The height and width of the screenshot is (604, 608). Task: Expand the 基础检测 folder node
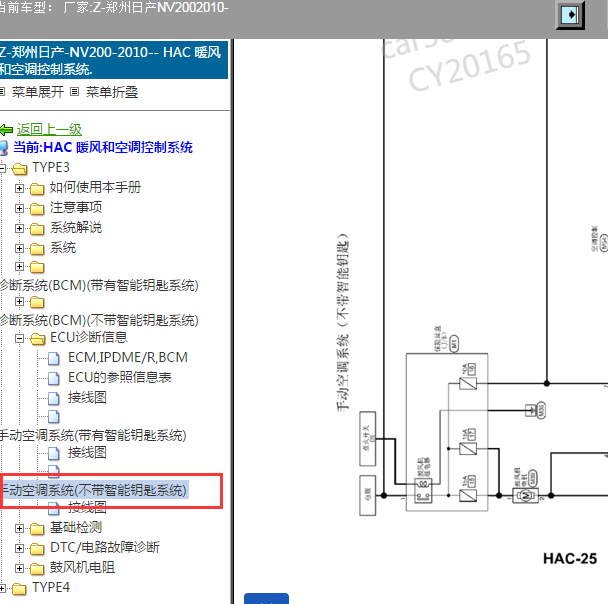click(x=19, y=528)
